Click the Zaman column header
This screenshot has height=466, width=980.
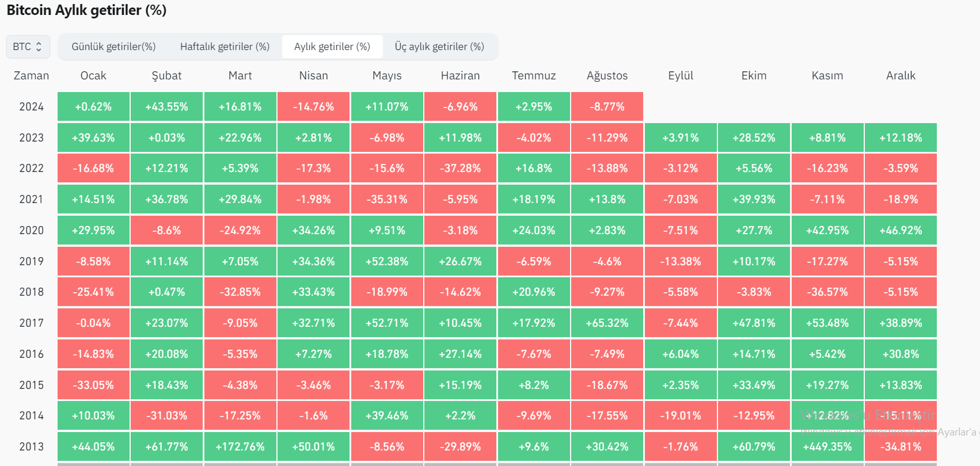click(x=31, y=76)
